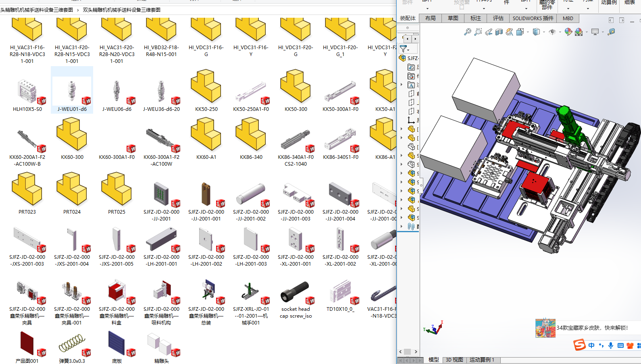Open the 双头精雕机机械手送料设备三维套图 breadcrumb folder

pyautogui.click(x=122, y=10)
